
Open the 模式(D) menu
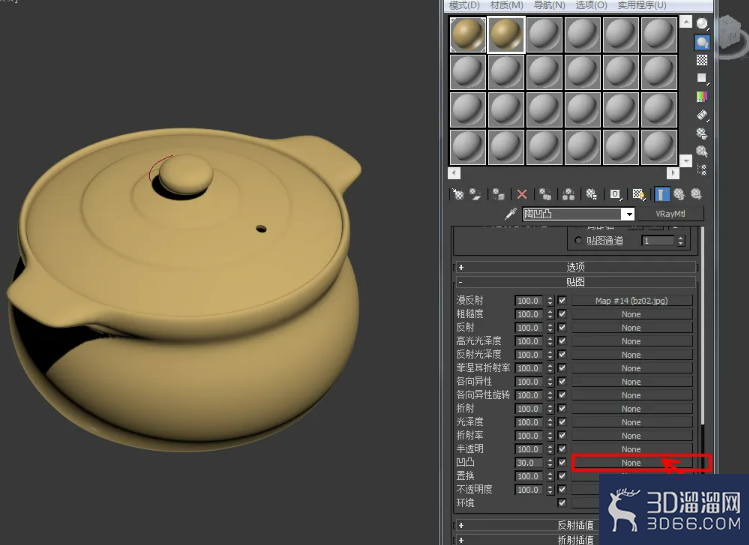(x=464, y=5)
